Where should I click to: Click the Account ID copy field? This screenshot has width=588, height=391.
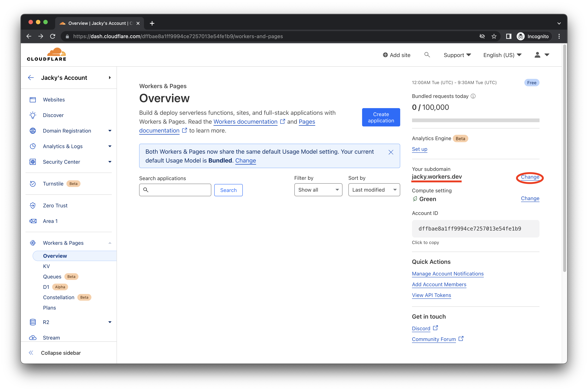(x=476, y=229)
